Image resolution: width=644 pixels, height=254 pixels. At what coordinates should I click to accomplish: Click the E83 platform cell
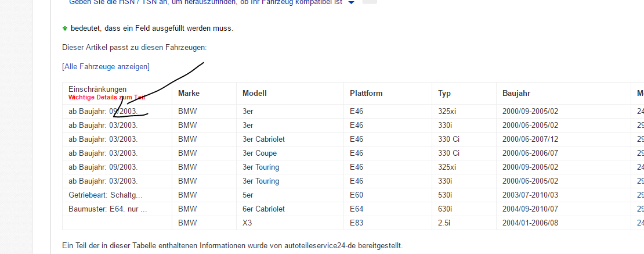click(x=357, y=223)
